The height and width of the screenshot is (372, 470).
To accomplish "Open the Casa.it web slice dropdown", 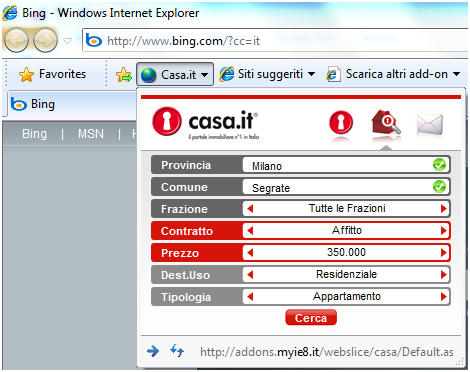I will [x=175, y=74].
